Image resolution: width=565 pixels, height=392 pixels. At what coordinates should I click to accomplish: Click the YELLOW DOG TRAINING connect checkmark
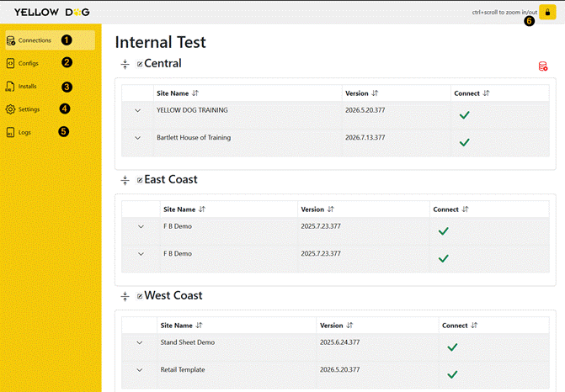(x=465, y=115)
